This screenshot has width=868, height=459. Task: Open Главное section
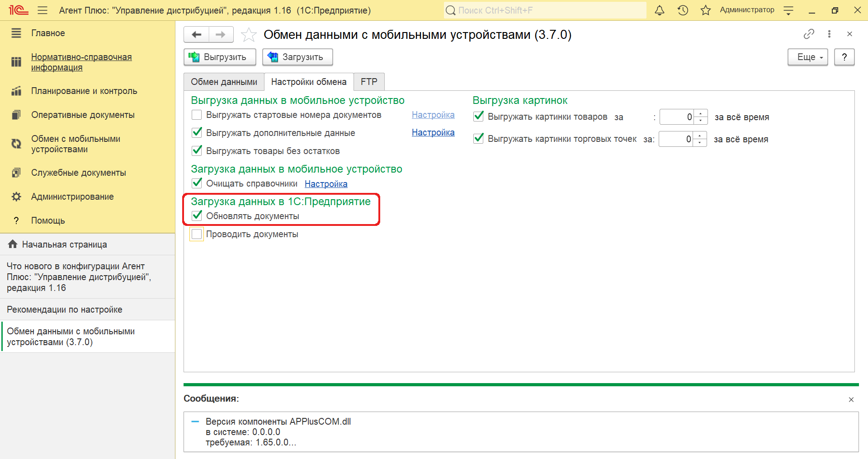point(48,33)
